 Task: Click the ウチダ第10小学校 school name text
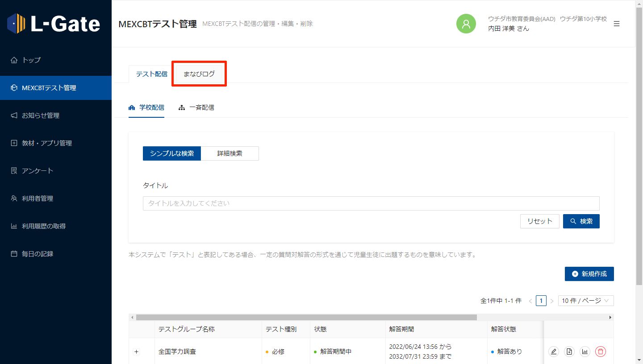click(584, 19)
